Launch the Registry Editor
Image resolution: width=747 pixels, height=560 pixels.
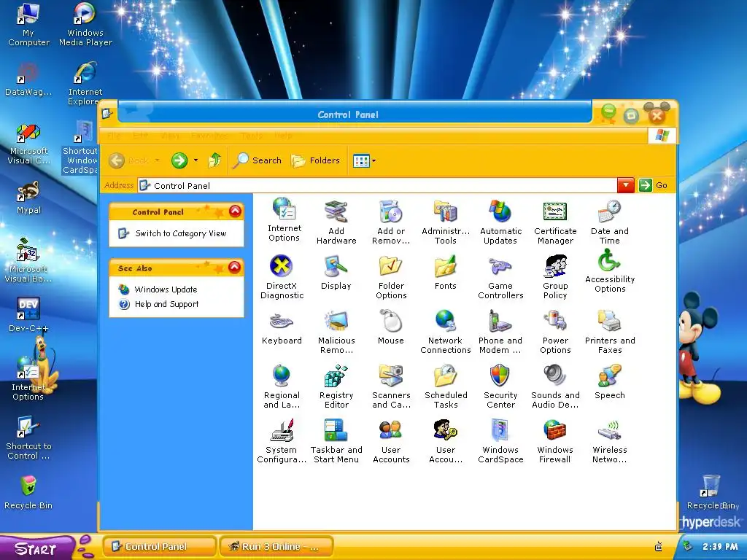click(336, 386)
